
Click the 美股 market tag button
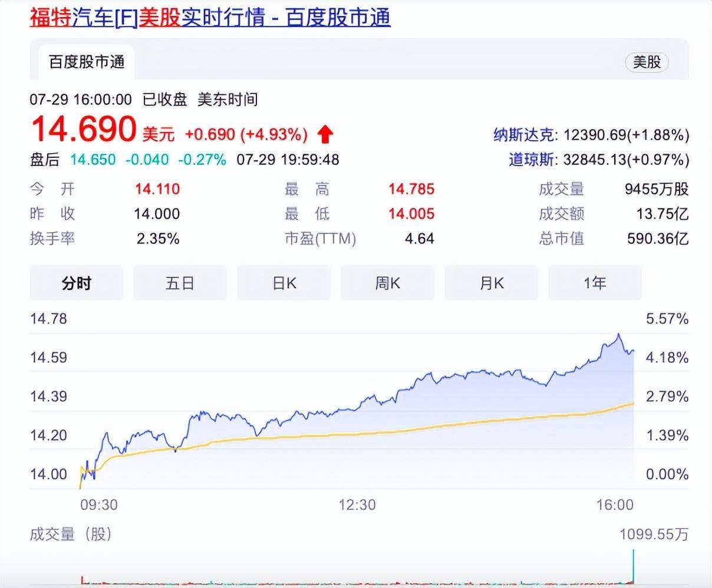click(647, 62)
